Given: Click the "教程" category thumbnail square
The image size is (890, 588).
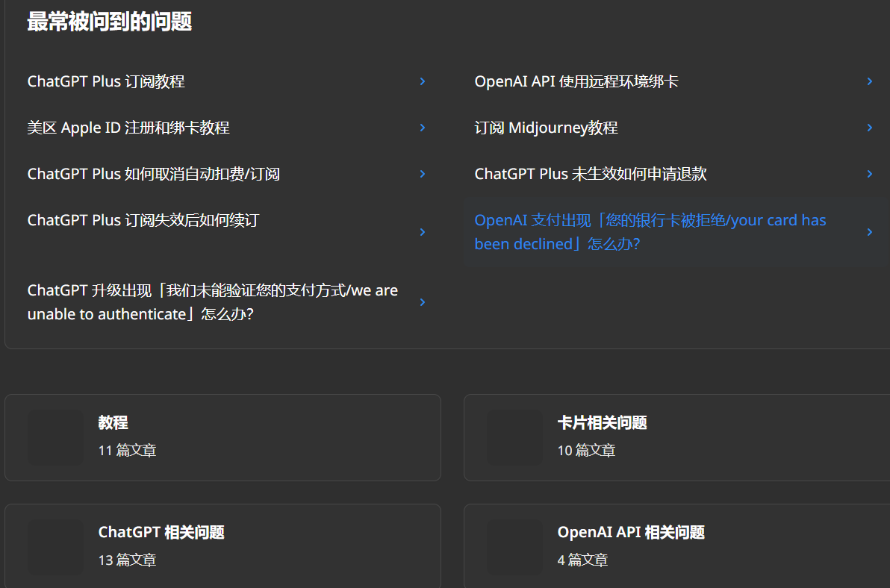Looking at the screenshot, I should [55, 438].
